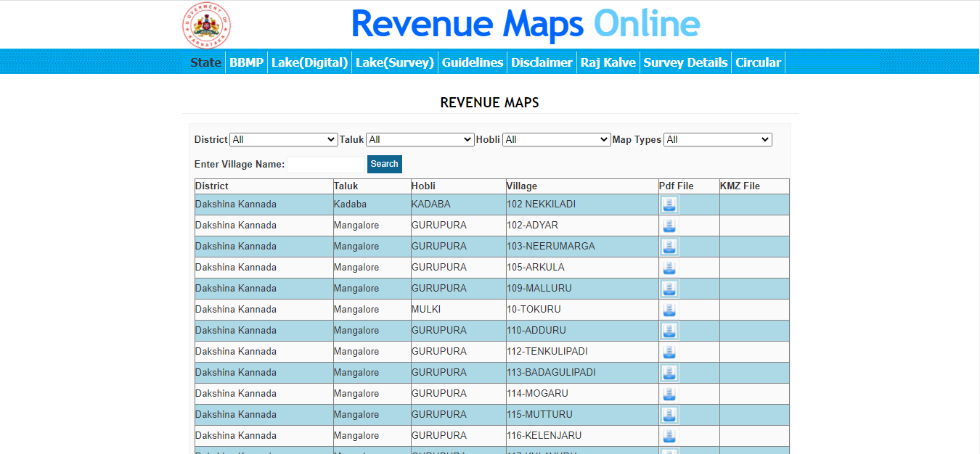Open the Lake(Digital) menu item
Viewport: 980px width, 454px height.
pyautogui.click(x=310, y=62)
